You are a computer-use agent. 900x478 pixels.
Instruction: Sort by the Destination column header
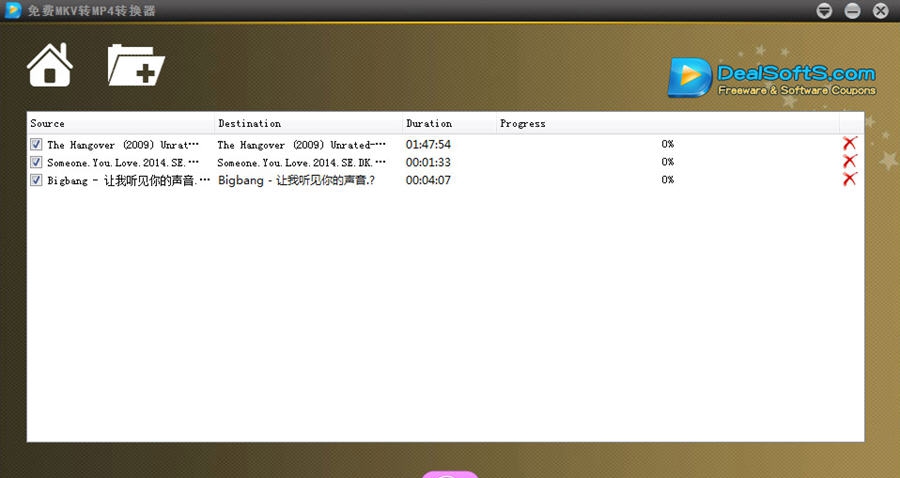pyautogui.click(x=309, y=123)
